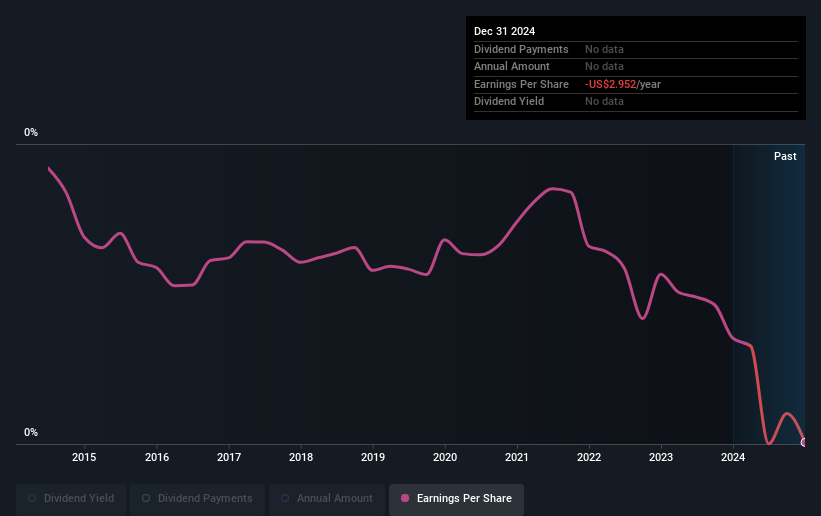Click the 2015 label on the x-axis
This screenshot has height=516, width=821.
[x=84, y=457]
